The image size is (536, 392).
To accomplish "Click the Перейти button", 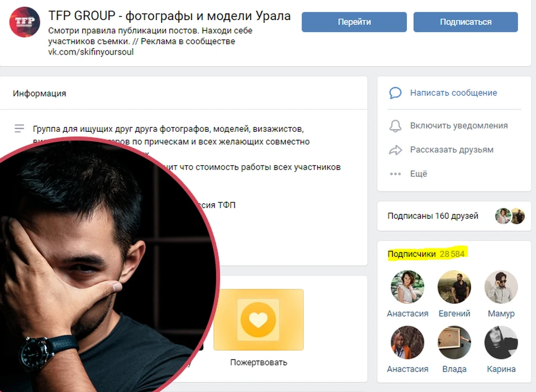I will 354,22.
